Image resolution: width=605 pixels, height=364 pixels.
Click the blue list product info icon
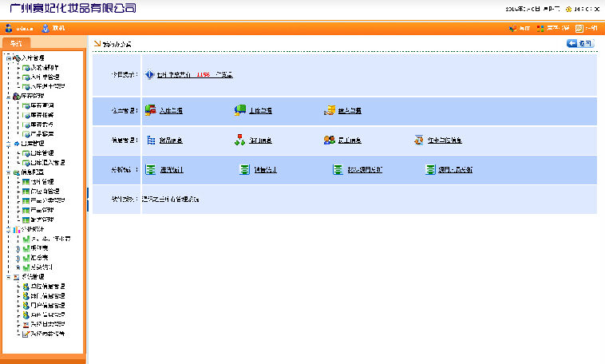pyautogui.click(x=151, y=140)
